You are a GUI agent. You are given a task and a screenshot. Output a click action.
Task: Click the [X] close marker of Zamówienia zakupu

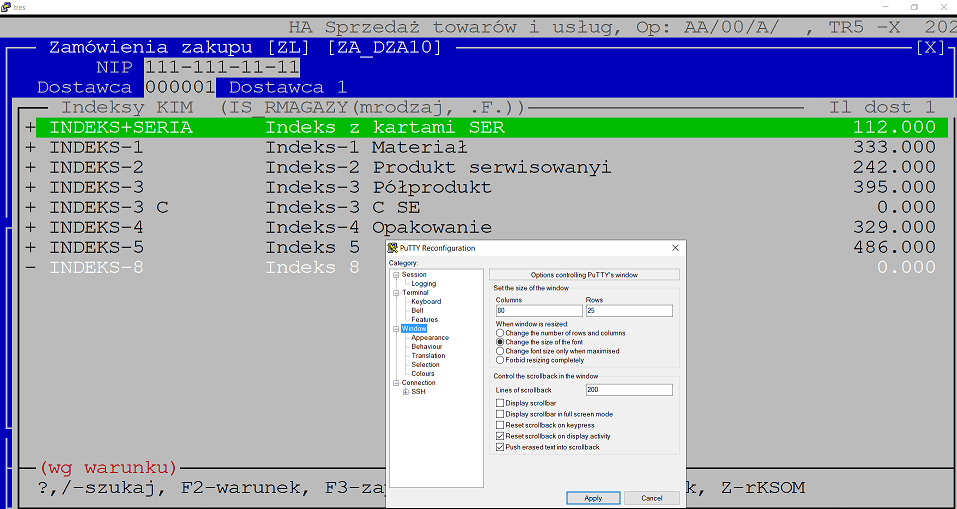[x=930, y=48]
